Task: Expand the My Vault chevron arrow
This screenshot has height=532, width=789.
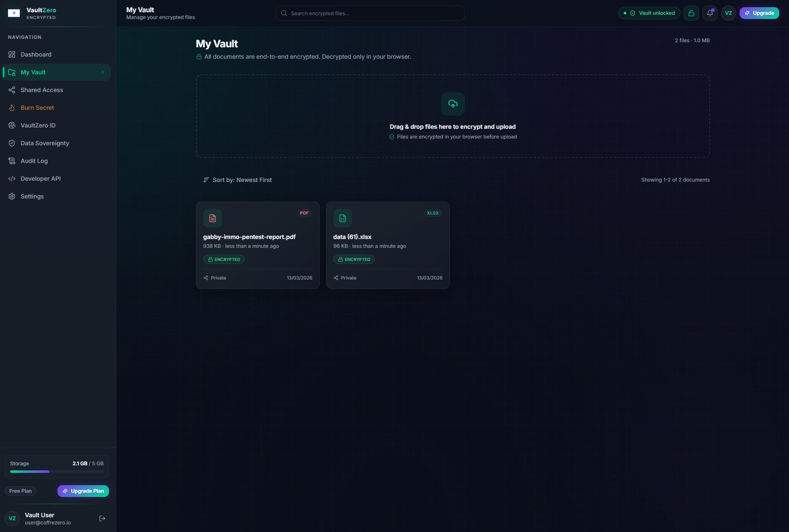Action: (102, 72)
